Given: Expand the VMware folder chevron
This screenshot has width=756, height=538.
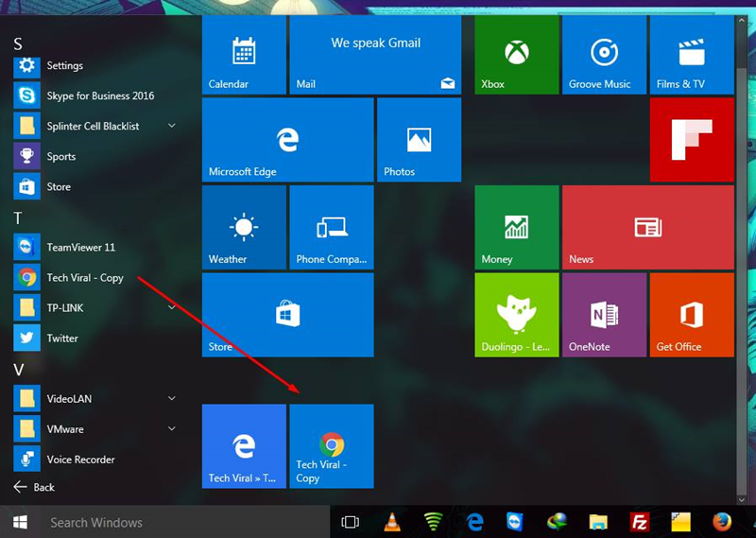Looking at the screenshot, I should (172, 429).
